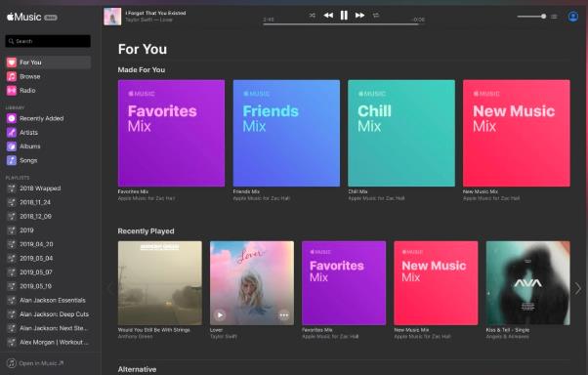
Task: Show next Recently Played items with right arrow
Action: [x=578, y=288]
